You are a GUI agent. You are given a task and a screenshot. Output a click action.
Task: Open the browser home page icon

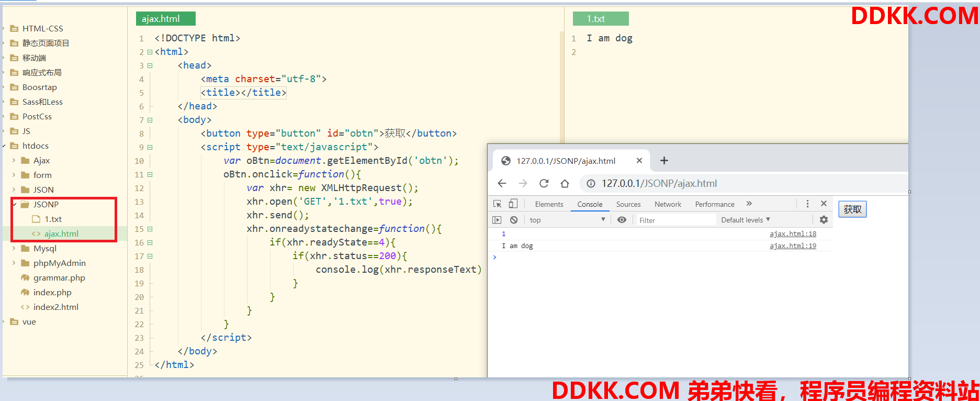coord(565,183)
